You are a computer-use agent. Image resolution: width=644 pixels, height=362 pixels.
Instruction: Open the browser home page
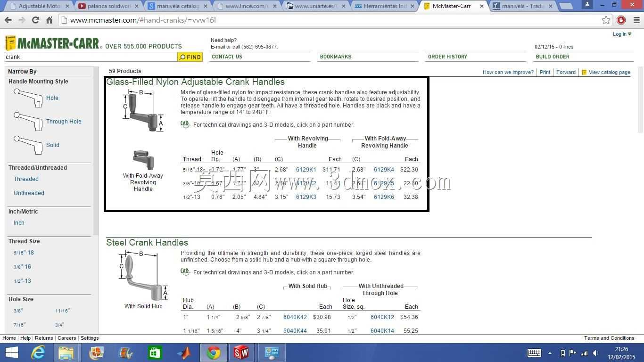coord(49,20)
